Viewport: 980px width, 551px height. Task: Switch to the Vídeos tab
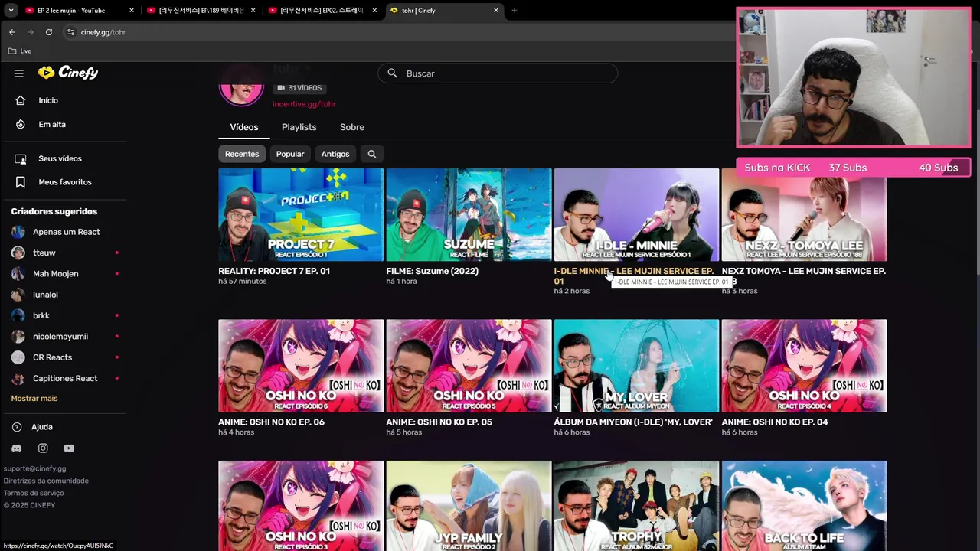coord(244,127)
